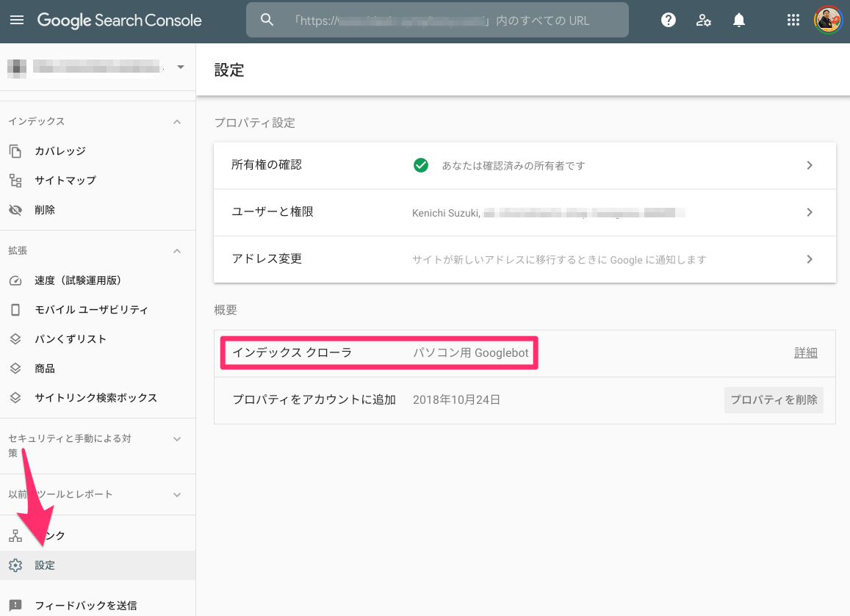Image resolution: width=850 pixels, height=616 pixels.
Task: Click the 詳細 link
Action: point(805,352)
